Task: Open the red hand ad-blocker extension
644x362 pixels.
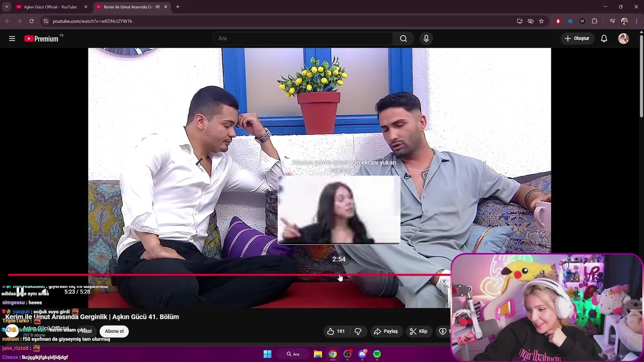Action: click(x=558, y=21)
